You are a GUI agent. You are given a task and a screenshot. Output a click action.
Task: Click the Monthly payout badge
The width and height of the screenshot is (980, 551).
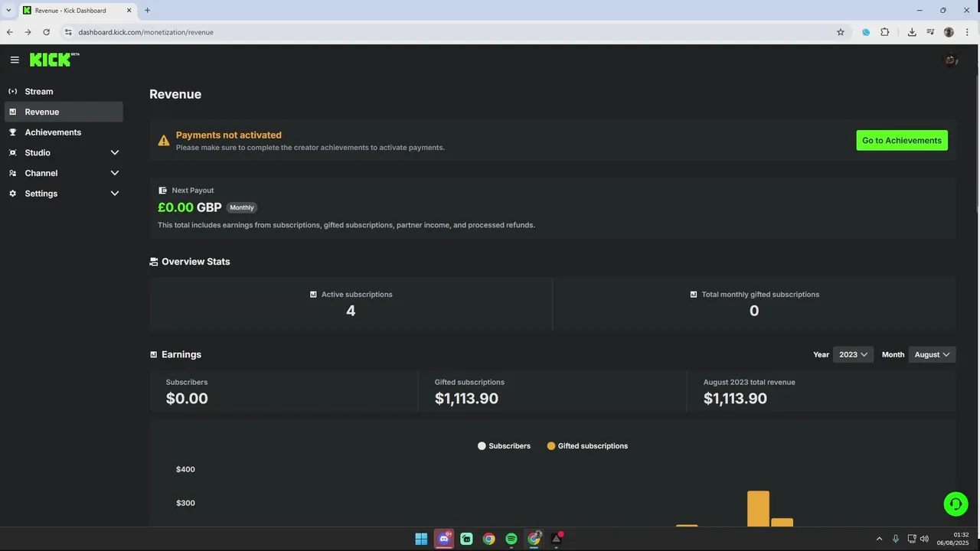(242, 207)
